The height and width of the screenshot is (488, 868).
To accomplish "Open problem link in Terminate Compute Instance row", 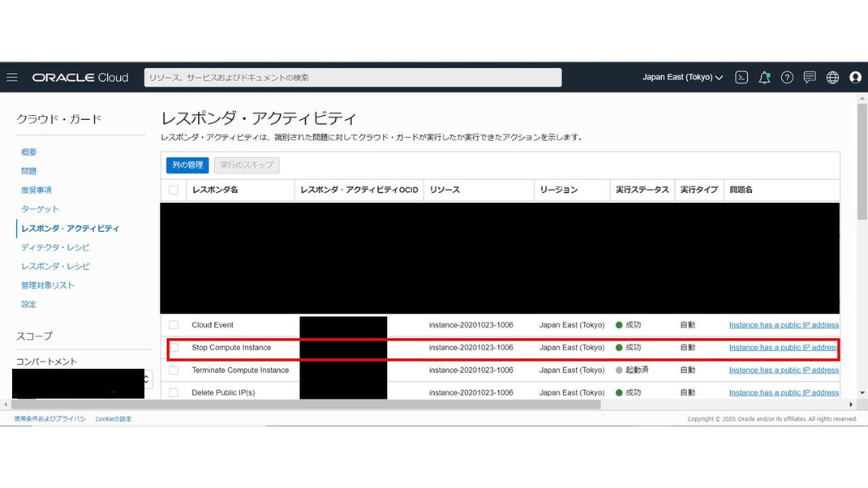I will click(x=784, y=370).
